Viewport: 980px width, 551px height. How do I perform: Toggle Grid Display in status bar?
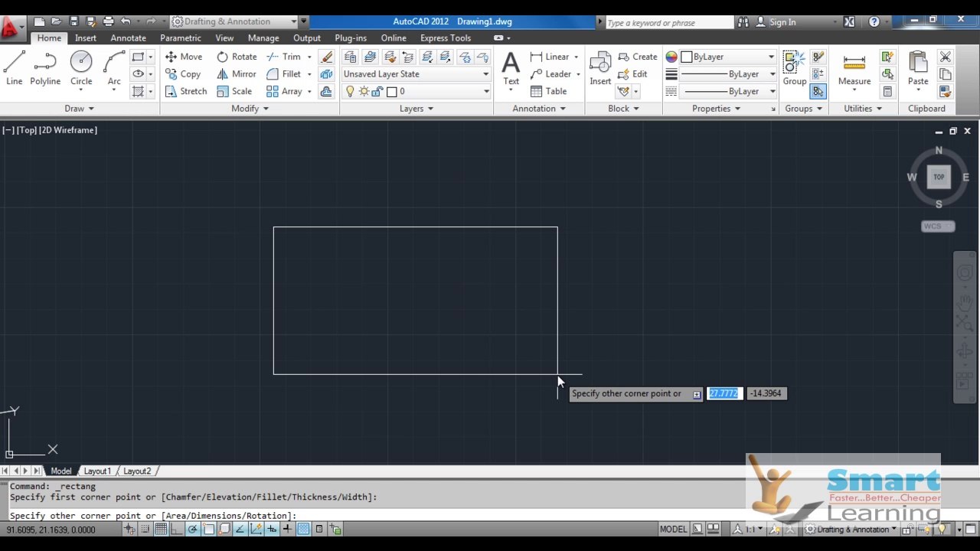coord(162,529)
